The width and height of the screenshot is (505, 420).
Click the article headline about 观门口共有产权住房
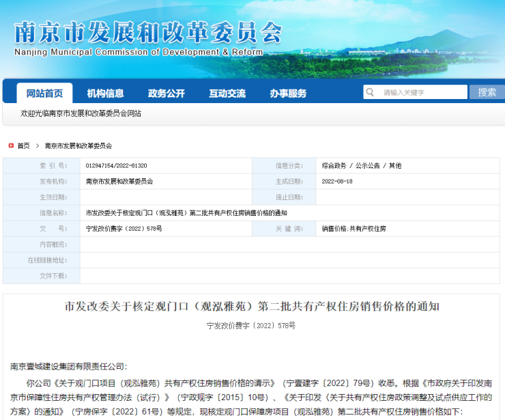(x=252, y=306)
